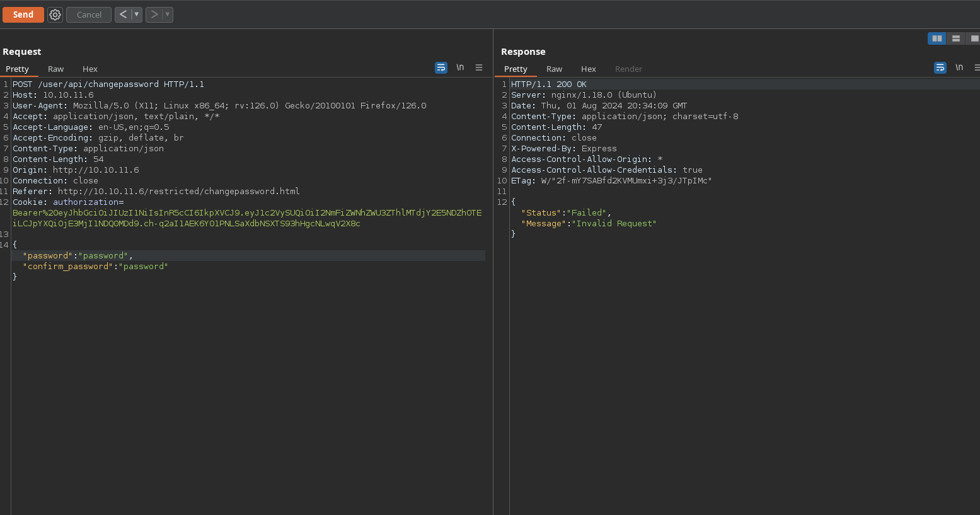Image resolution: width=980 pixels, height=515 pixels.
Task: Click the Server: nginx/1.18.0 (Ubuntu) header
Action: click(x=584, y=95)
